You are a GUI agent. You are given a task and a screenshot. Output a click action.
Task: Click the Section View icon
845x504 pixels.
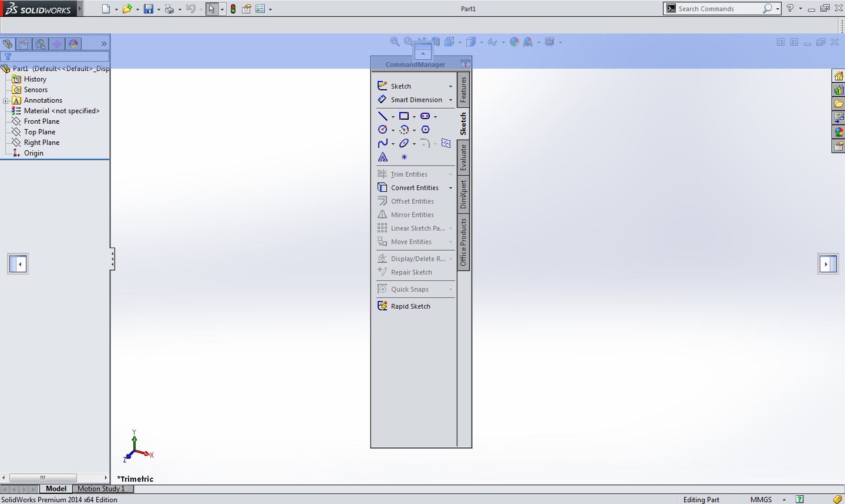pyautogui.click(x=436, y=42)
